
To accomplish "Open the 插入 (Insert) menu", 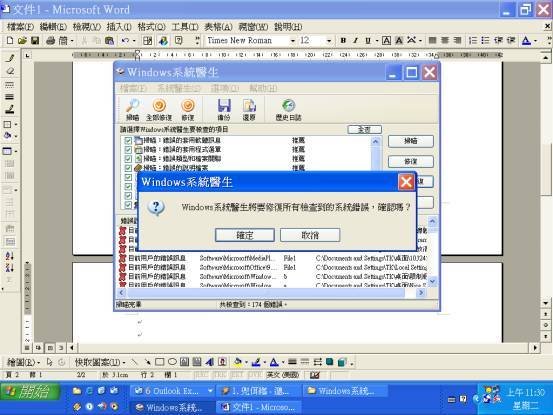I will 119,27.
